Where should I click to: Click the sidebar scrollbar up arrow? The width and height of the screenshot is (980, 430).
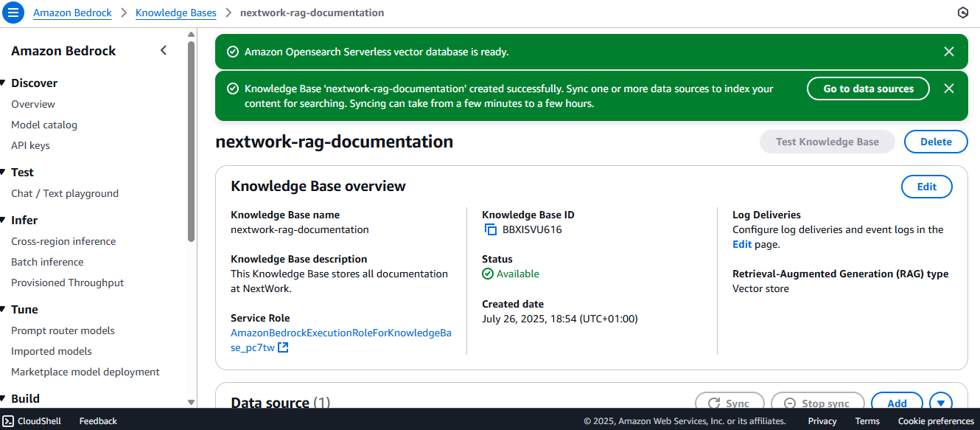pyautogui.click(x=192, y=34)
